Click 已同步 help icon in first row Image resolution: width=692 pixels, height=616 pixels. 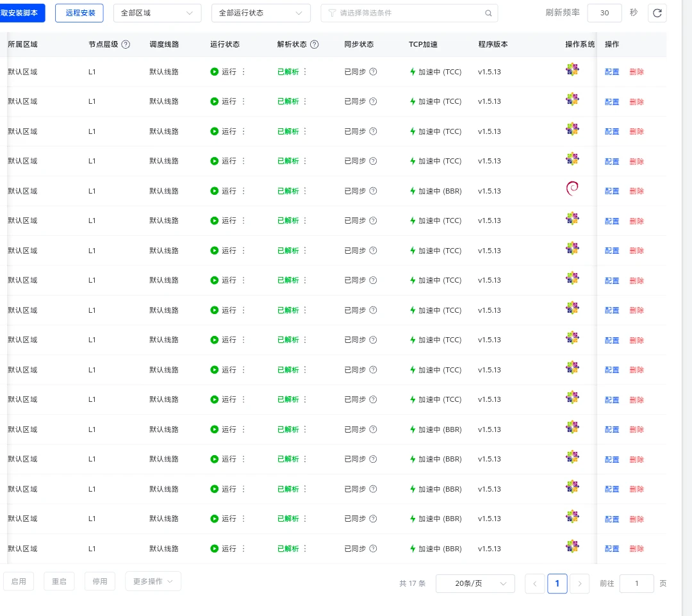[373, 72]
